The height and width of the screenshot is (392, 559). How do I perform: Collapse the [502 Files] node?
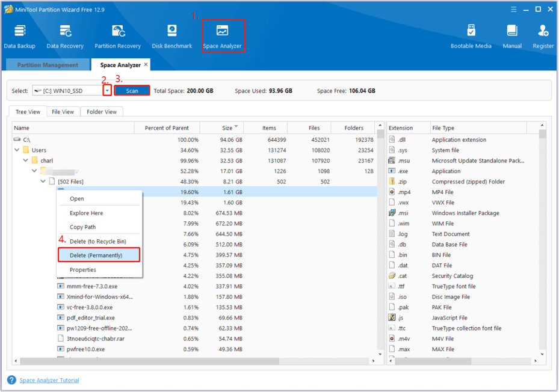[x=43, y=182]
